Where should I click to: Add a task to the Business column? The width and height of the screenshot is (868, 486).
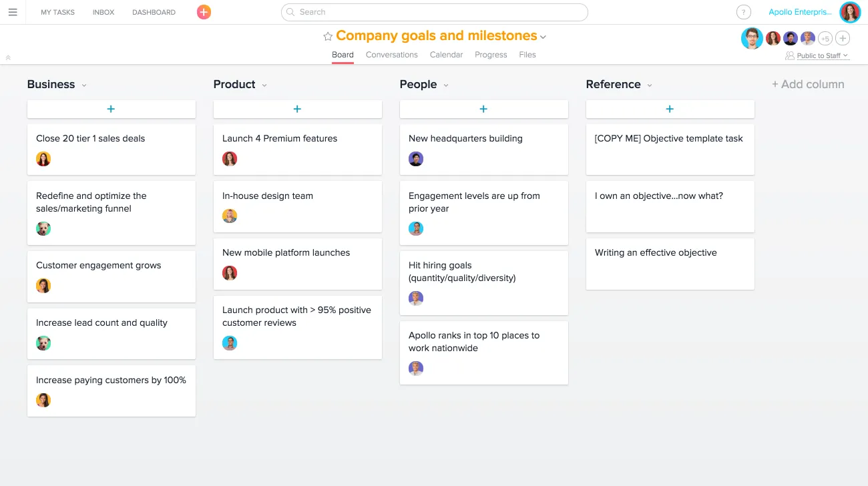(x=112, y=109)
